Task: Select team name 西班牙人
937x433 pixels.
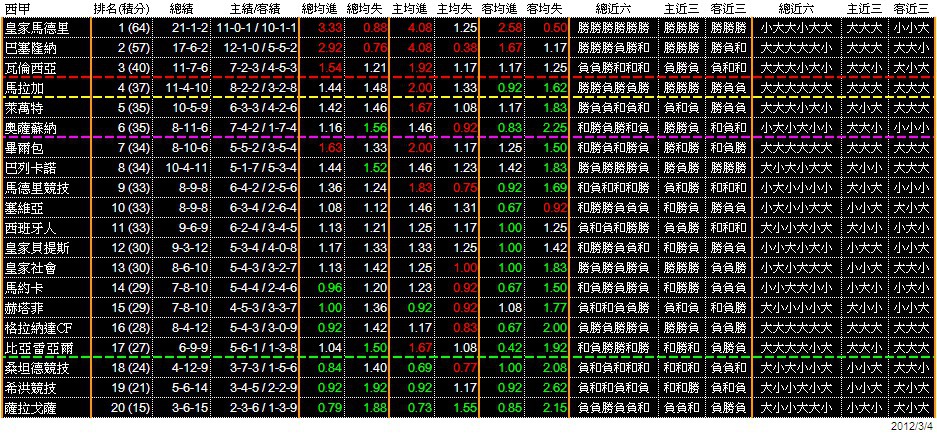Action: point(28,228)
